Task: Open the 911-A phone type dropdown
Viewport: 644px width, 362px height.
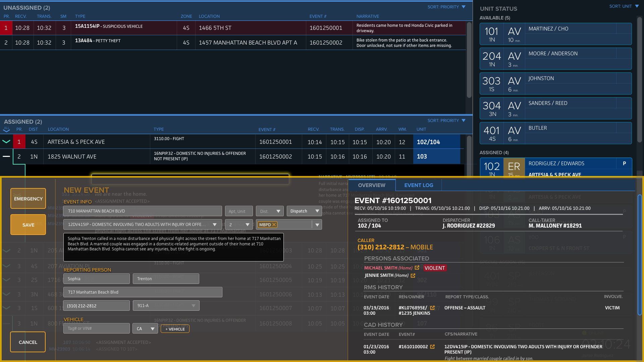Action: [166, 305]
